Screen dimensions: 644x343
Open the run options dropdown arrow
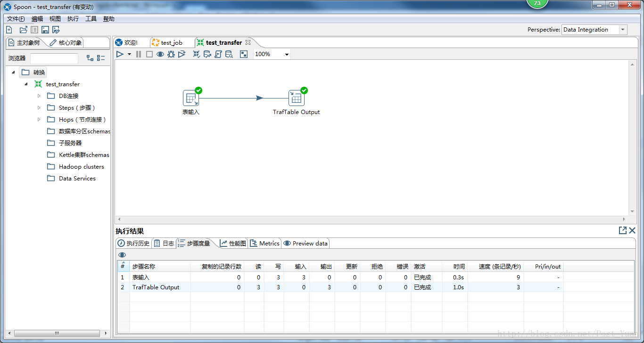[129, 54]
